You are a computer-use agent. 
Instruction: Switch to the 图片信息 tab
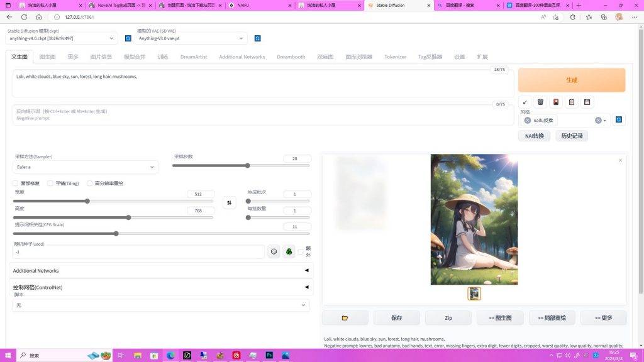101,57
